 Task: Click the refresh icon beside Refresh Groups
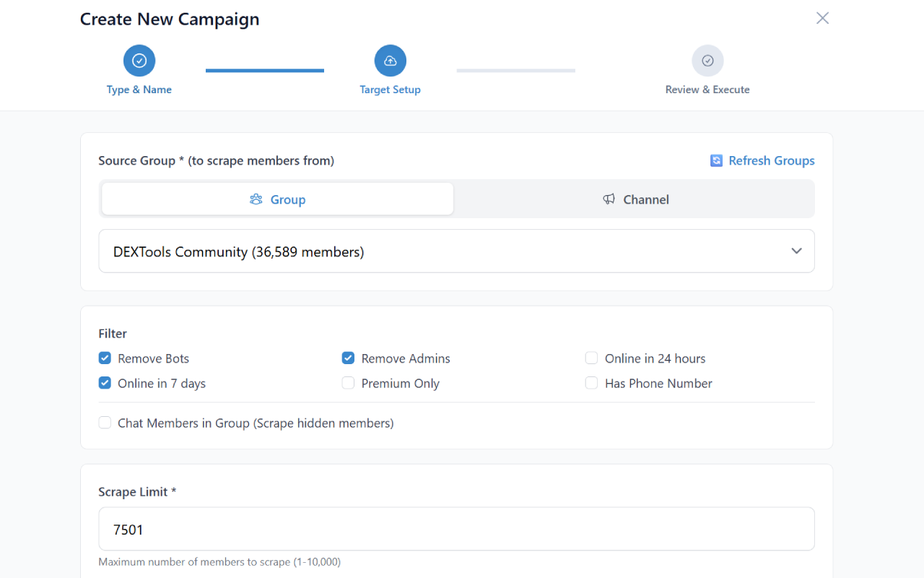pos(716,160)
